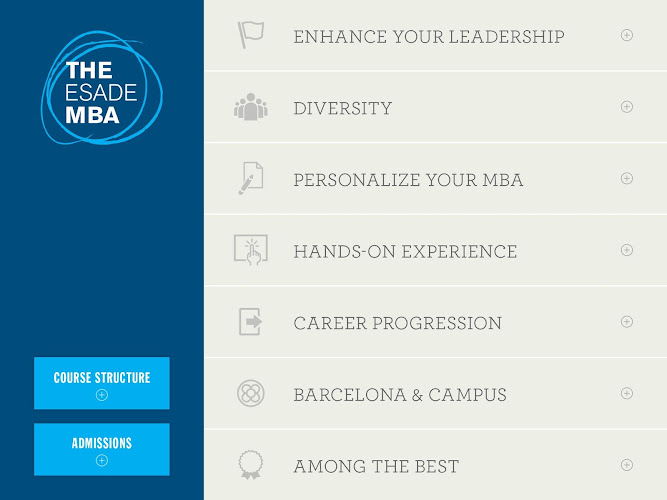Click the pencil document icon for Personalize
The image size is (667, 500).
[250, 178]
